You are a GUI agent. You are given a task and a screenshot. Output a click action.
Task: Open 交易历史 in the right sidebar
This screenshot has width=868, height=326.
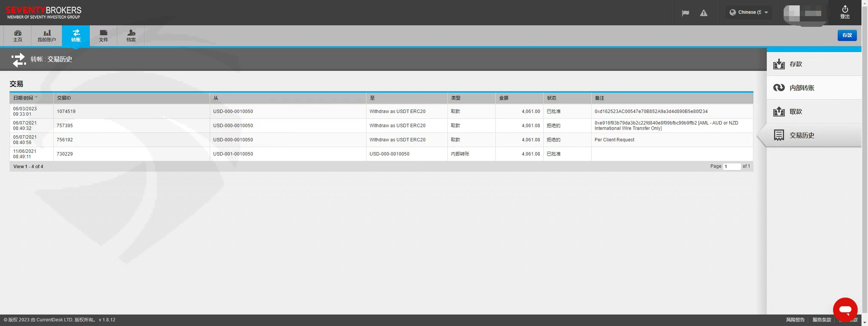coord(814,135)
